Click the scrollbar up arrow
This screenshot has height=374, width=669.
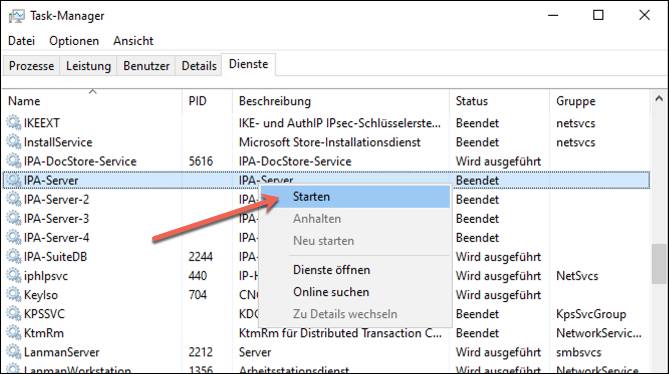pos(659,99)
